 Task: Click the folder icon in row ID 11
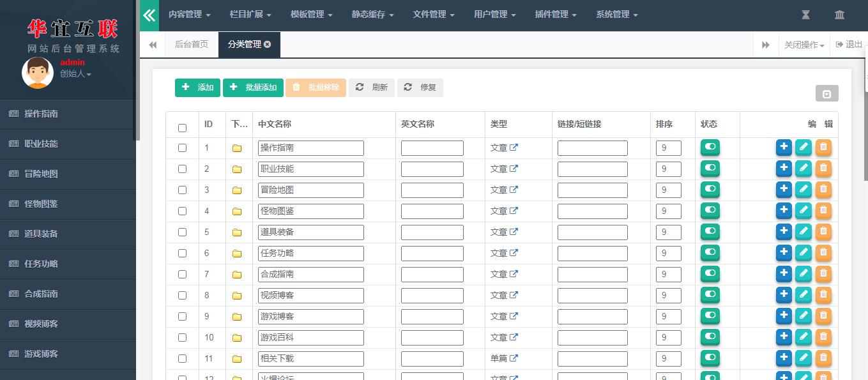(x=237, y=359)
